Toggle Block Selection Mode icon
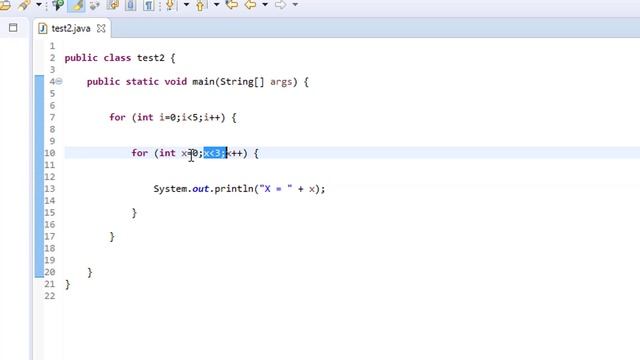640x360 pixels. click(x=131, y=5)
